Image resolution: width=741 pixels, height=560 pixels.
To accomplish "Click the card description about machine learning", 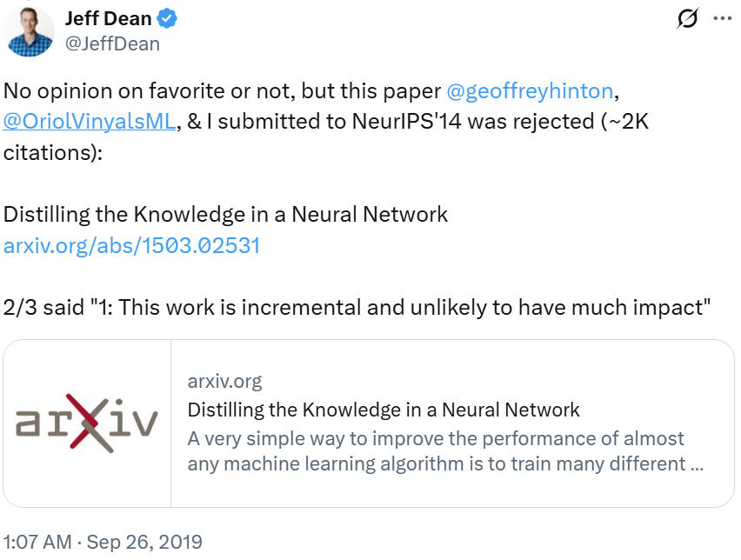I will (445, 450).
